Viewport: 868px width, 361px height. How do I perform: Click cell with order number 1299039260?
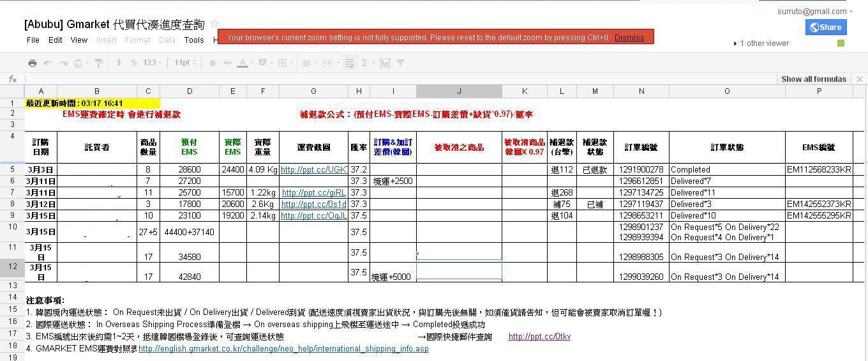[641, 272]
